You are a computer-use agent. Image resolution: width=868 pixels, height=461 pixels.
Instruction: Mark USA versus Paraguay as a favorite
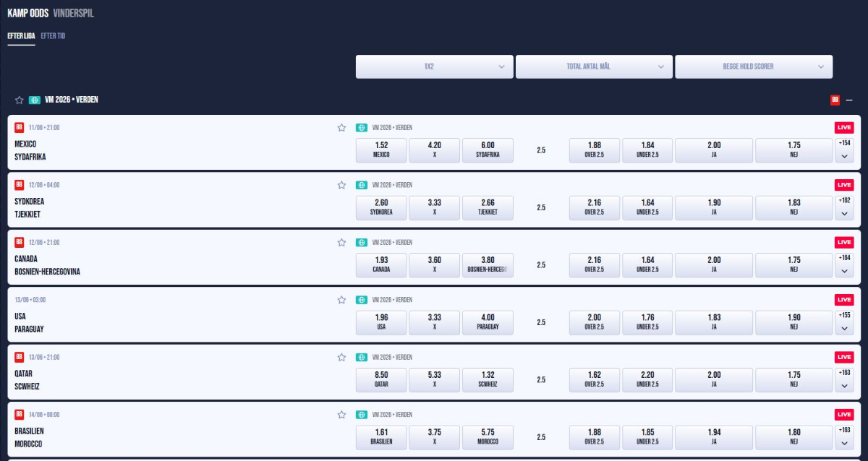tap(341, 299)
